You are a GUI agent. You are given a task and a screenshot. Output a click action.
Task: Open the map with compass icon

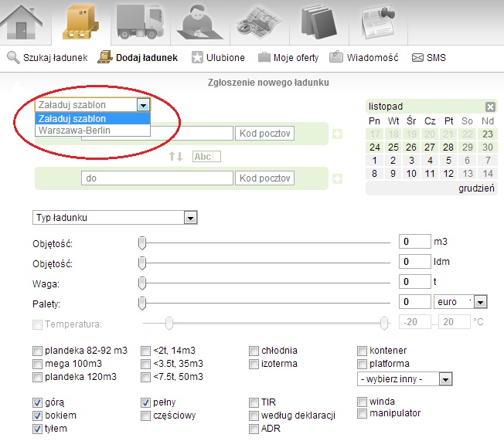coord(259,22)
